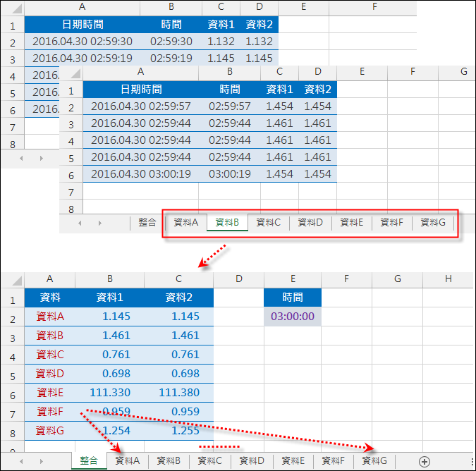476x471 pixels.
Task: Open the 整合 tab in the middle worksheet
Action: (147, 222)
